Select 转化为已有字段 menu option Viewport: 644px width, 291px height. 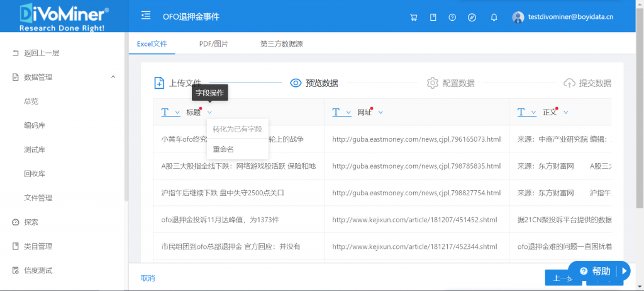237,129
